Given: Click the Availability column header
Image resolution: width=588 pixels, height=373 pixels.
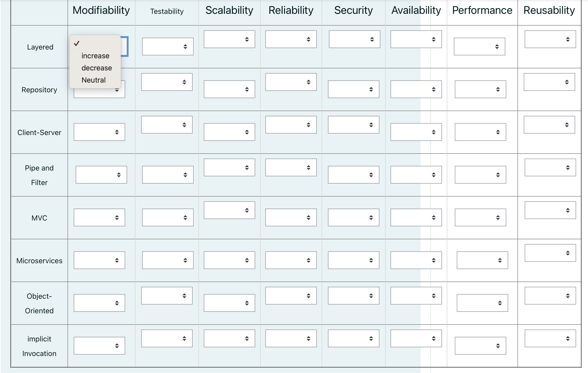Looking at the screenshot, I should [416, 10].
